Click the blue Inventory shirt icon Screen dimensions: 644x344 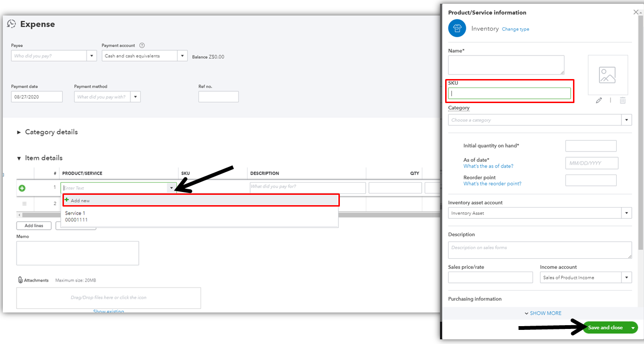pos(457,29)
